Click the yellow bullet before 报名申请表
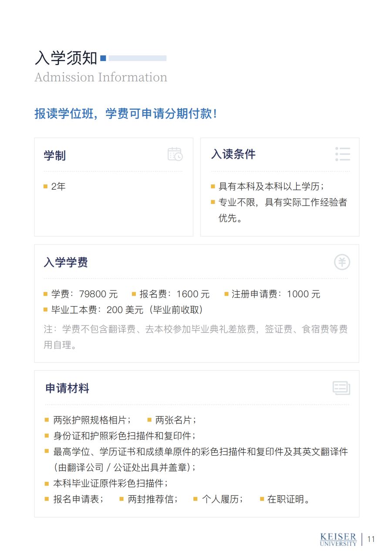 click(47, 499)
